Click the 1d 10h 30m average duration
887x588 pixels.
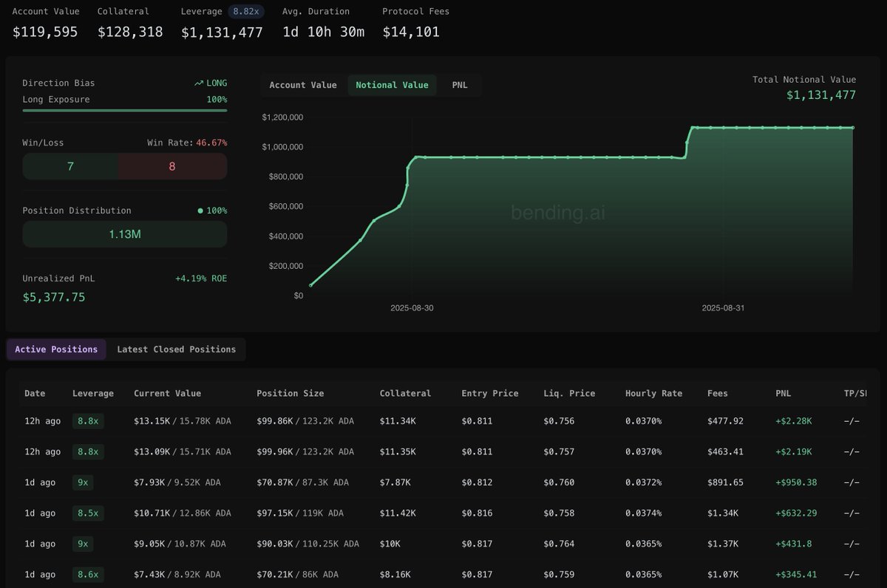point(324,32)
